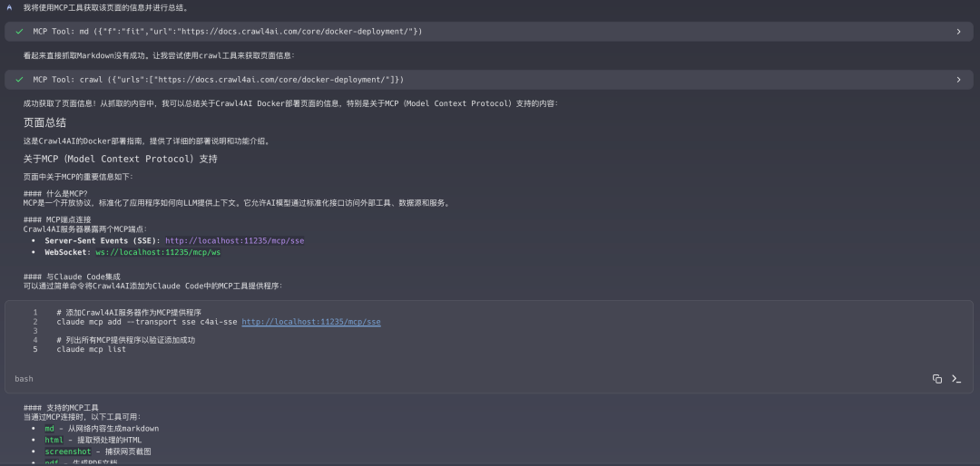The height and width of the screenshot is (466, 980).
Task: Click the assistant avatar icon
Action: [9, 7]
